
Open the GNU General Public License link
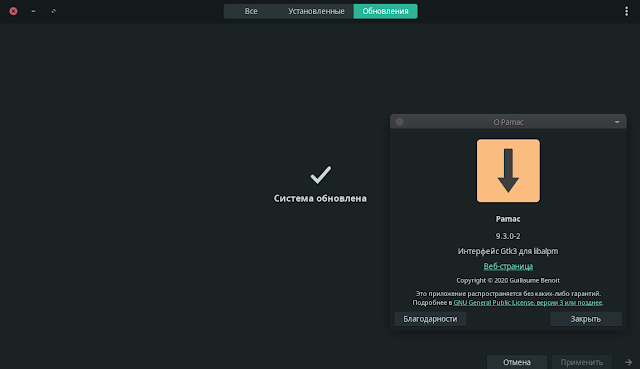(x=528, y=302)
